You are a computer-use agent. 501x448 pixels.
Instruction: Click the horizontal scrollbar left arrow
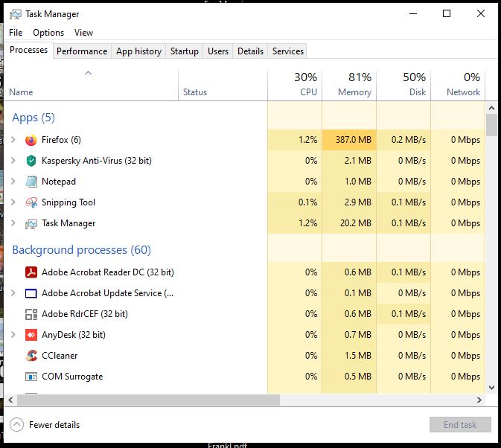[11, 400]
